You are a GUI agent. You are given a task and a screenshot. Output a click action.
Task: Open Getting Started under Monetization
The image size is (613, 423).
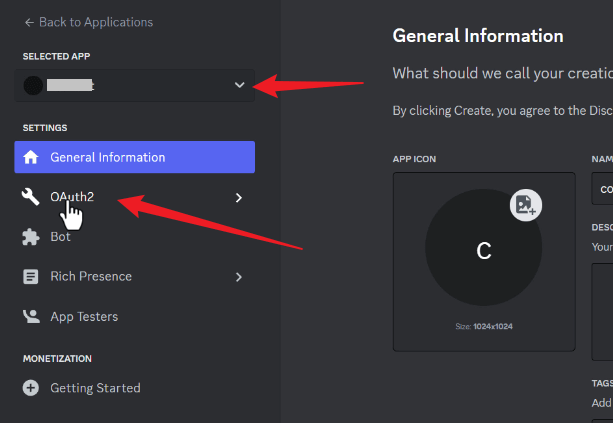(95, 388)
